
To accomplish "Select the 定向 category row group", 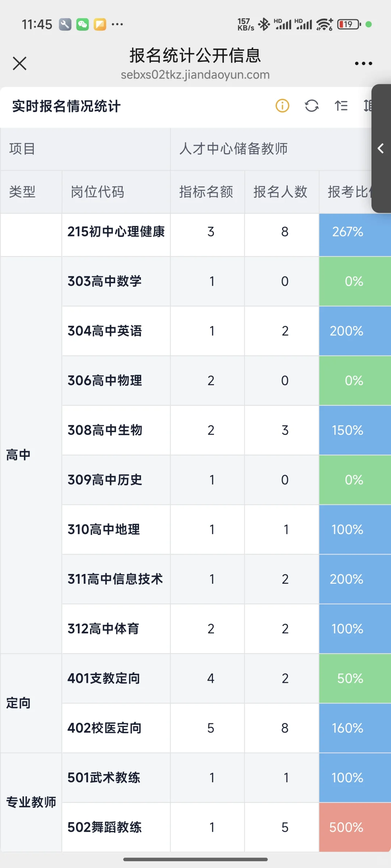I will [18, 703].
